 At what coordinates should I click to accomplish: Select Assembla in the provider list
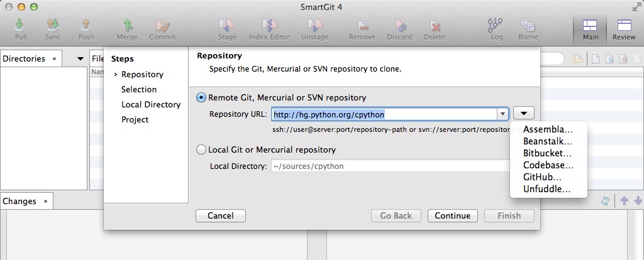pyautogui.click(x=548, y=129)
